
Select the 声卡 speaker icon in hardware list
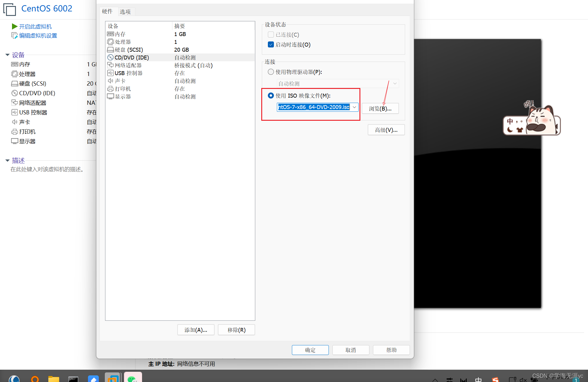click(x=111, y=81)
